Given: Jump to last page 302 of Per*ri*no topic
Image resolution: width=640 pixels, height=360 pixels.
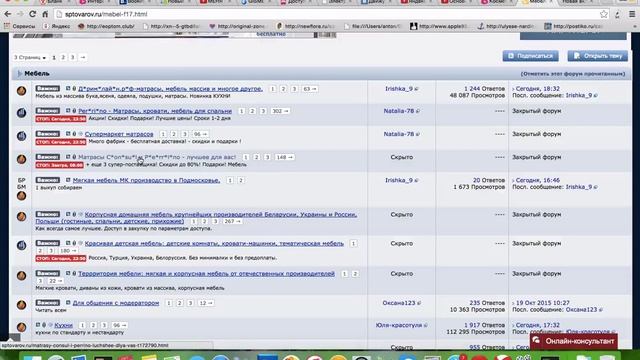Looking at the screenshot, I should [x=280, y=111].
